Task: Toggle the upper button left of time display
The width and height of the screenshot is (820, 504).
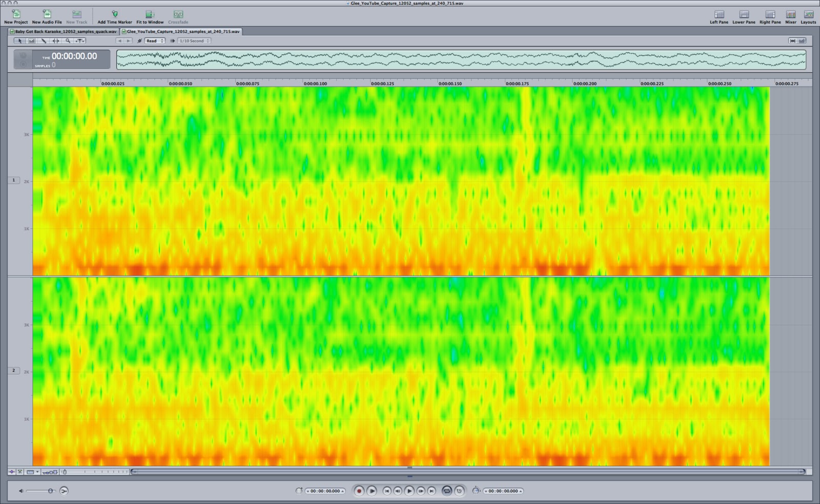Action: coord(23,55)
